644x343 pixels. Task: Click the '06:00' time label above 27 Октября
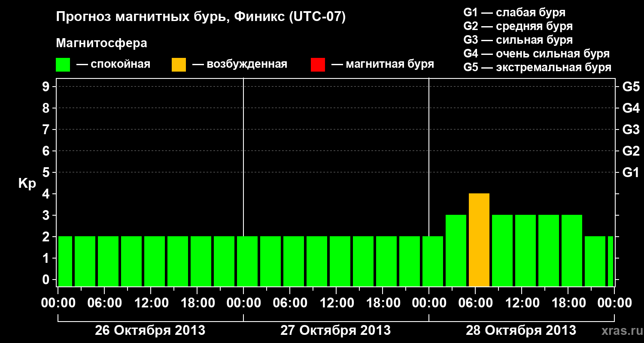pyautogui.click(x=289, y=303)
